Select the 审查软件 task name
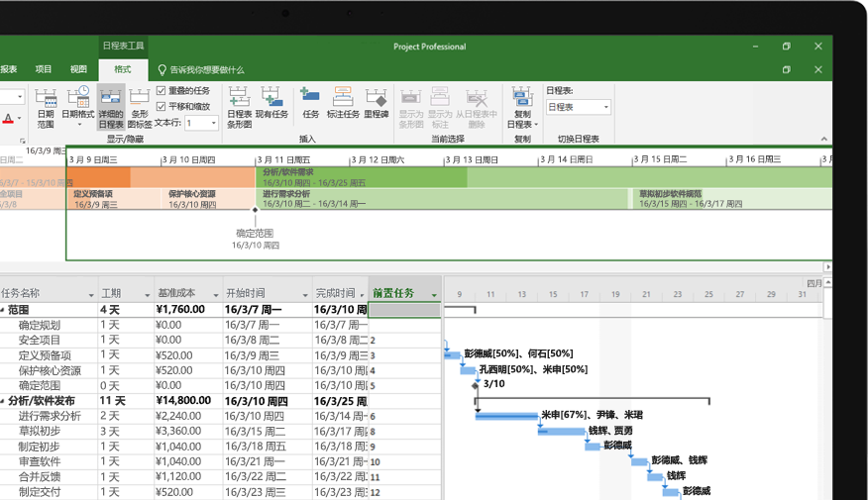The width and height of the screenshot is (868, 500). point(40,461)
